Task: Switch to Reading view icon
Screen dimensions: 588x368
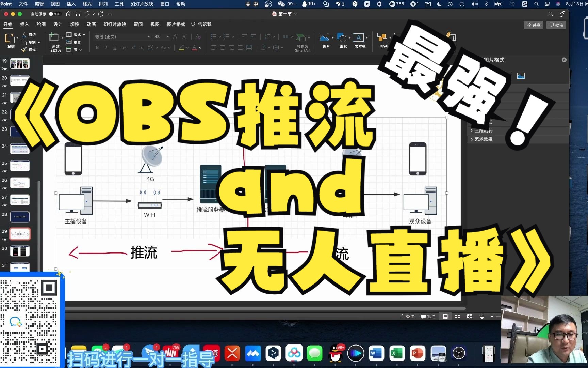Action: (470, 317)
